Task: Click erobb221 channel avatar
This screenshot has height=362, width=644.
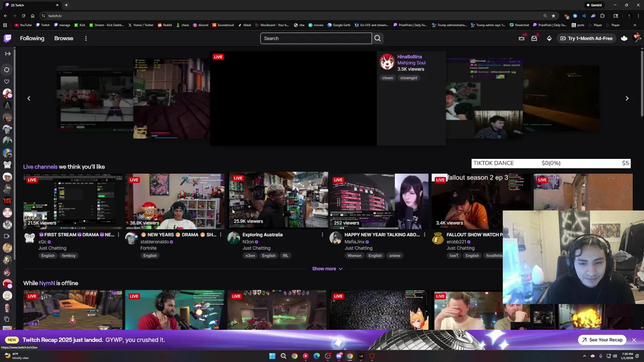Action: tap(438, 238)
